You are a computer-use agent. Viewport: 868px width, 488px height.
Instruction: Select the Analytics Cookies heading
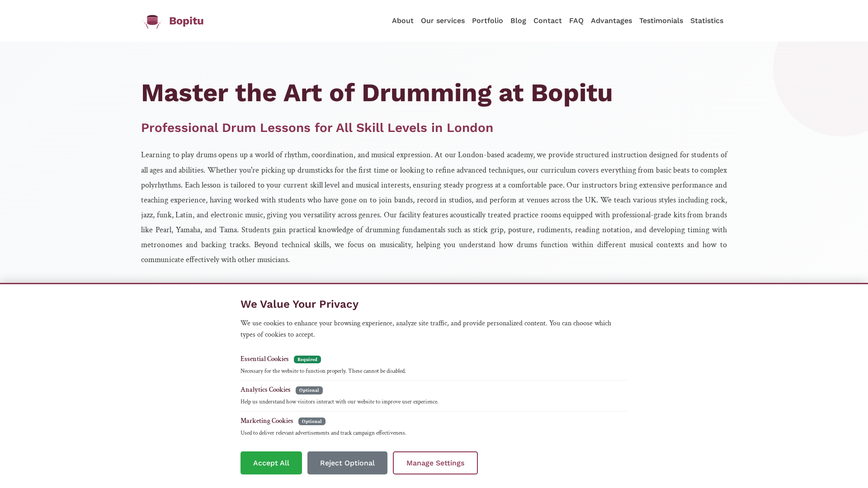pyautogui.click(x=265, y=389)
